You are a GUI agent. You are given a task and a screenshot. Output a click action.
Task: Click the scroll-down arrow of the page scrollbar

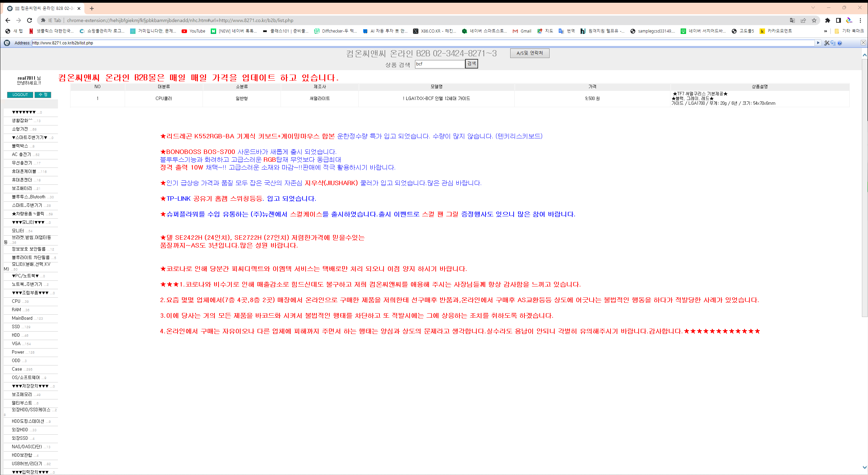[x=865, y=467]
